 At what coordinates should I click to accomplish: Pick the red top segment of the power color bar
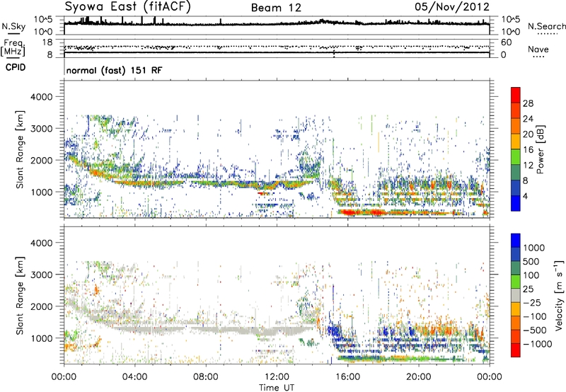click(516, 95)
